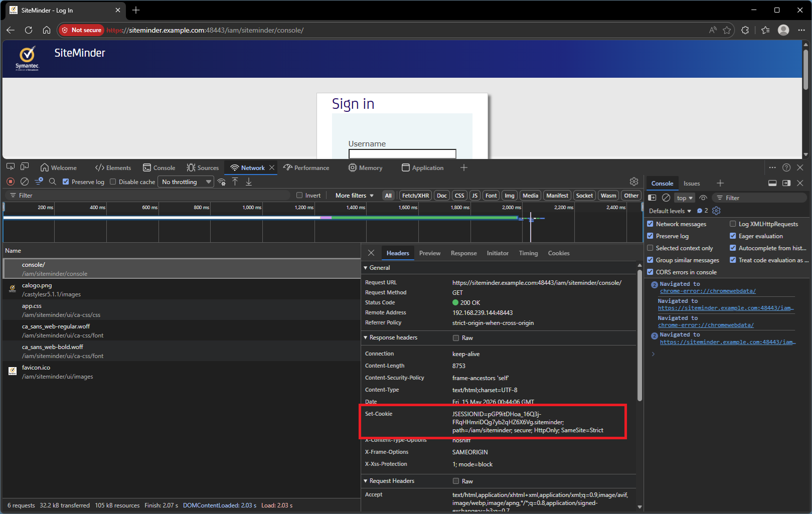
Task: Open the No throttling dropdown
Action: tap(186, 182)
